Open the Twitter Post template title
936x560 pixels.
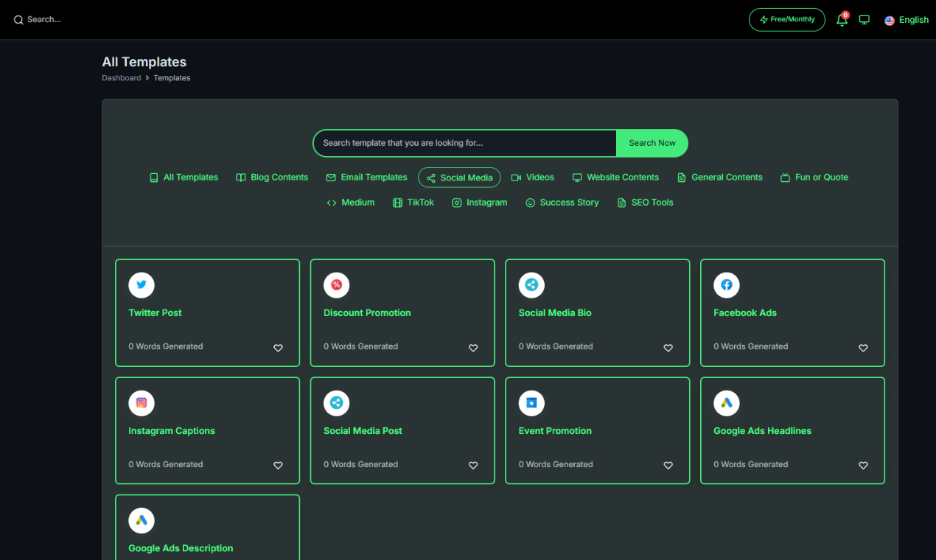click(155, 312)
